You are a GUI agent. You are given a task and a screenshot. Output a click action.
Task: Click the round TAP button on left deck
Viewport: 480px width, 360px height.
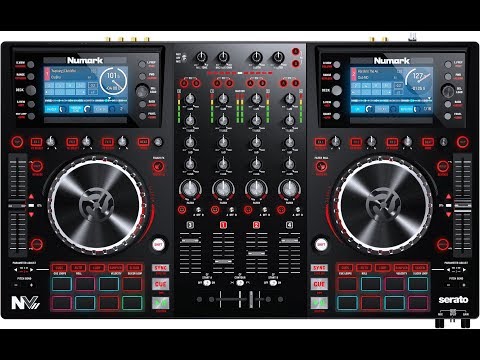pos(17,142)
